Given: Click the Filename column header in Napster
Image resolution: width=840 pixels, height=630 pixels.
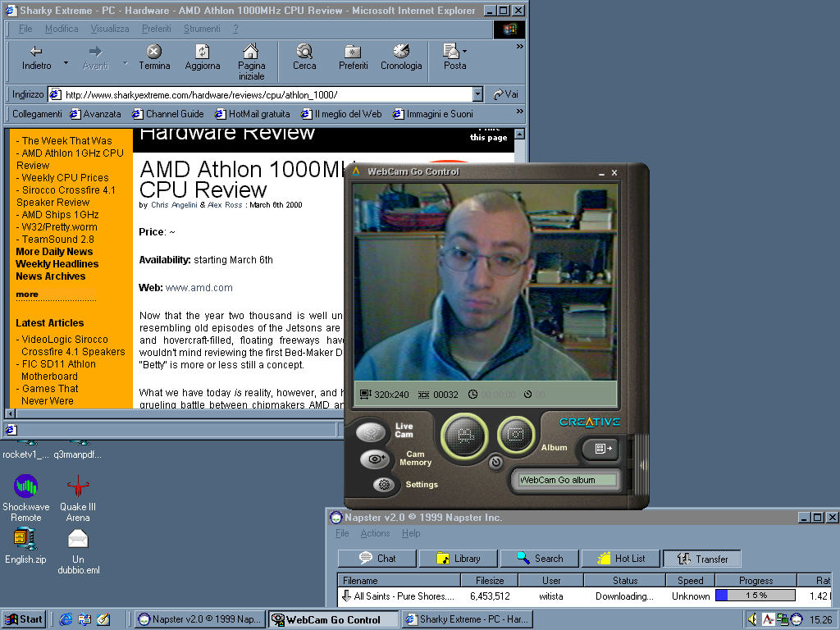Looking at the screenshot, I should [399, 580].
